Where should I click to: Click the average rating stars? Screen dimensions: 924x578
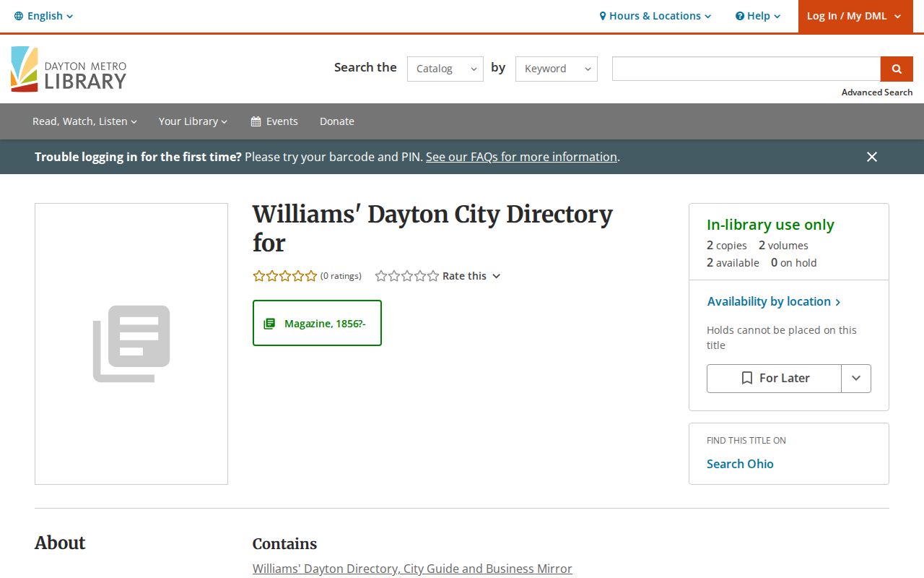coord(285,276)
